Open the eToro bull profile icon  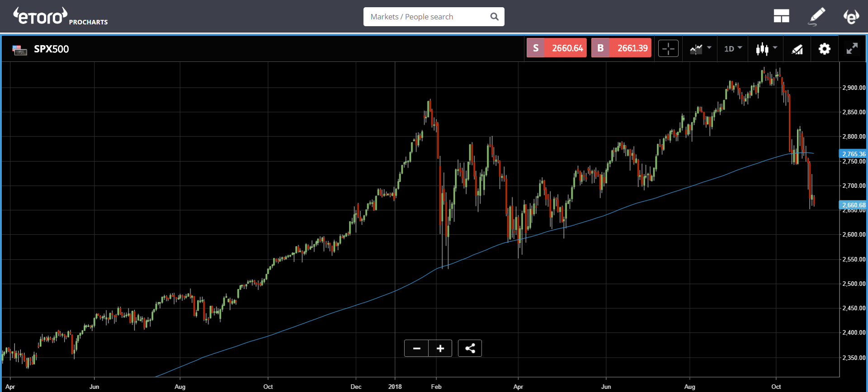pos(851,16)
